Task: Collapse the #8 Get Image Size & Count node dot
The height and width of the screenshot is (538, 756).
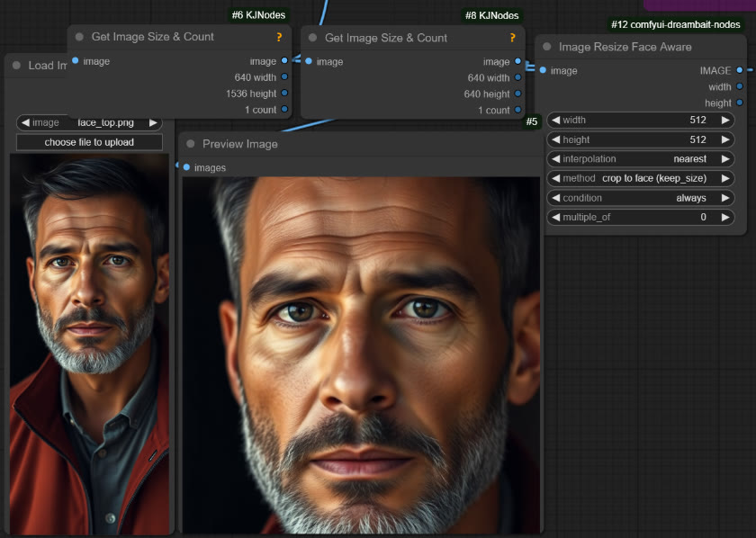Action: (x=312, y=38)
